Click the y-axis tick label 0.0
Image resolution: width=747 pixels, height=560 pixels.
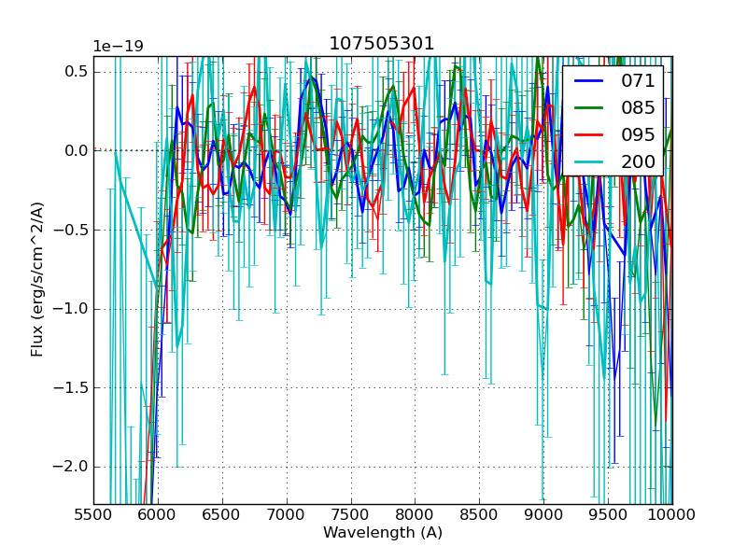pos(75,150)
